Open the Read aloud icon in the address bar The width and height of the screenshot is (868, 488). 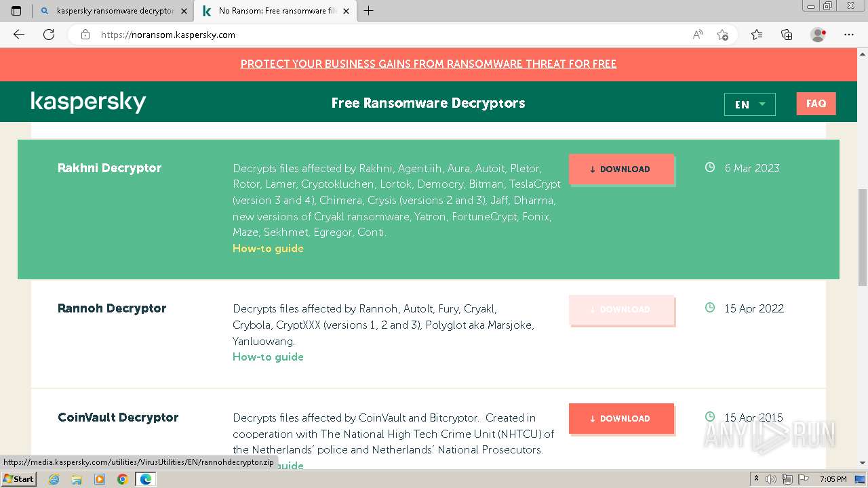pyautogui.click(x=698, y=35)
